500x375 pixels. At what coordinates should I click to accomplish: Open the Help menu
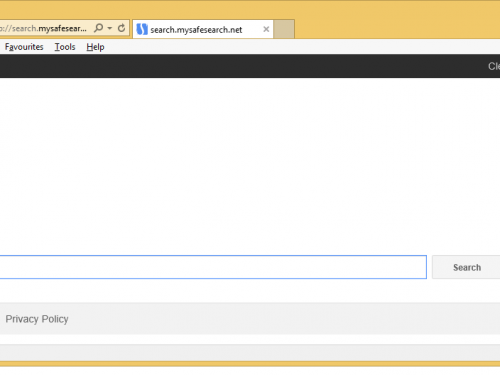coord(95,47)
